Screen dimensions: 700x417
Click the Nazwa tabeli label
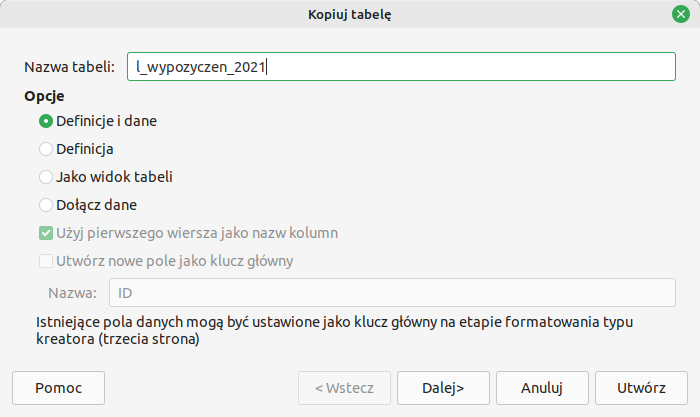tap(69, 67)
